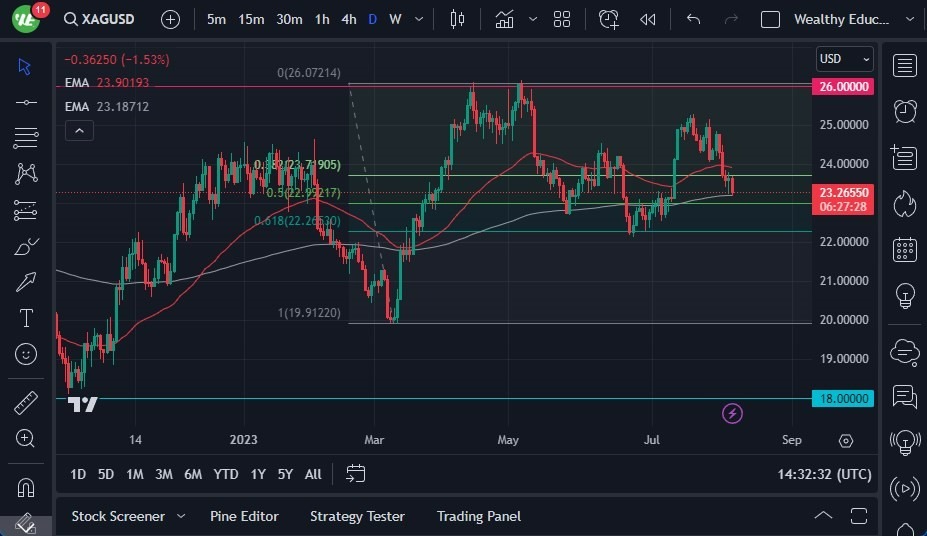Image resolution: width=927 pixels, height=536 pixels.
Task: Expand the Stock Screener dropdown arrow
Action: click(181, 516)
